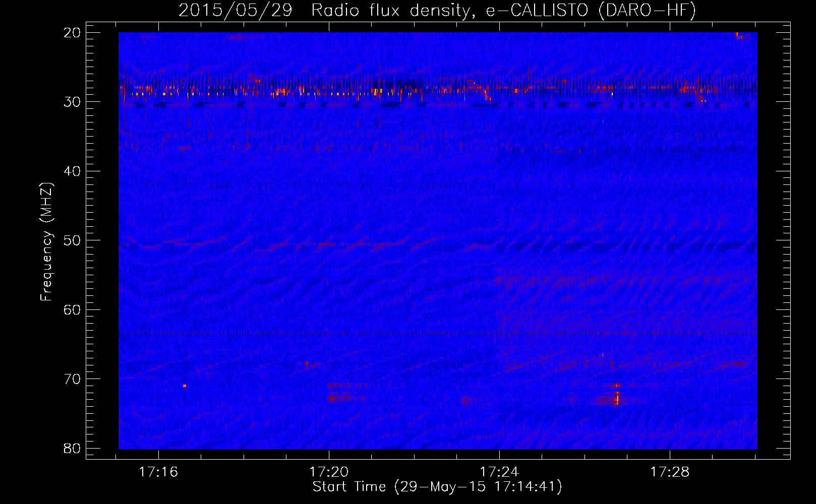Viewport: 816px width, 504px height.
Task: Click the 80 MHz frequency tick label
Action: pyautogui.click(x=73, y=449)
